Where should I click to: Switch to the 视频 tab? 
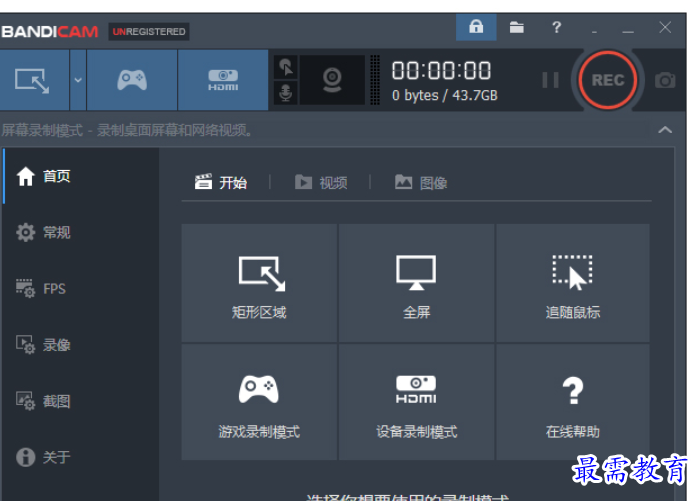pos(321,182)
